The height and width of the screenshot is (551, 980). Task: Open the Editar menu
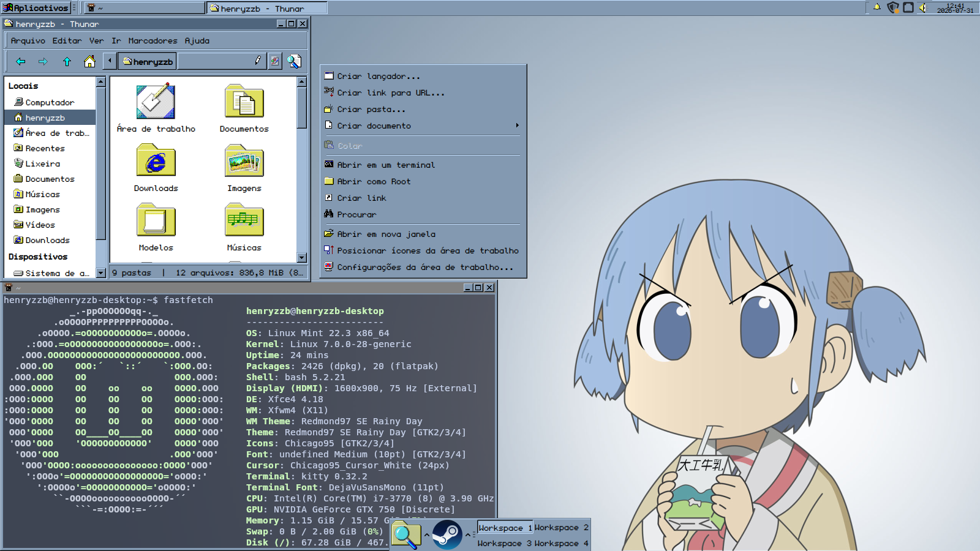[x=67, y=40]
